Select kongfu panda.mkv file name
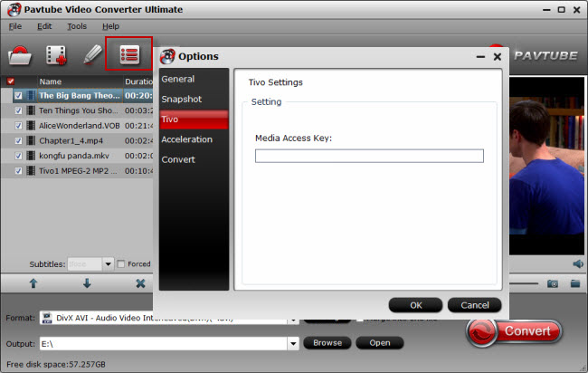 click(74, 156)
